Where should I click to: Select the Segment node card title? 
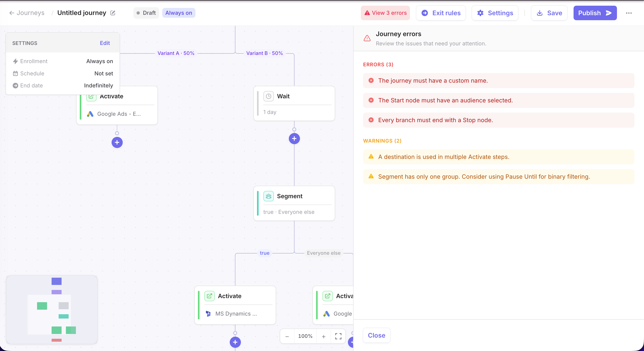(290, 196)
